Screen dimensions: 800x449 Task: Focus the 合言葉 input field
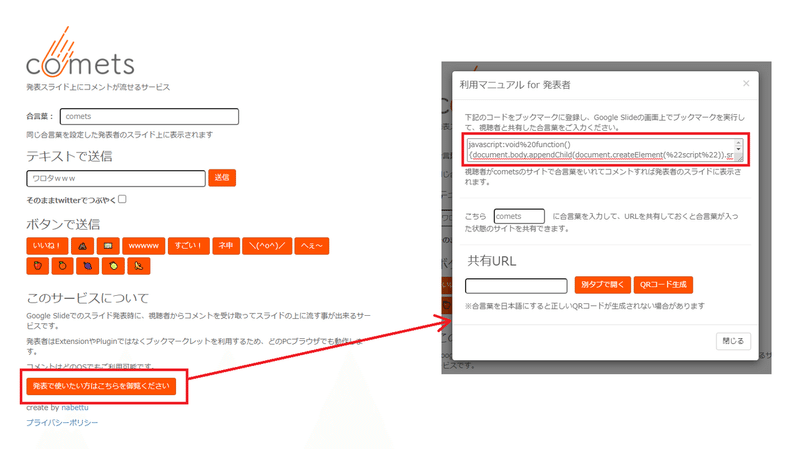click(149, 116)
